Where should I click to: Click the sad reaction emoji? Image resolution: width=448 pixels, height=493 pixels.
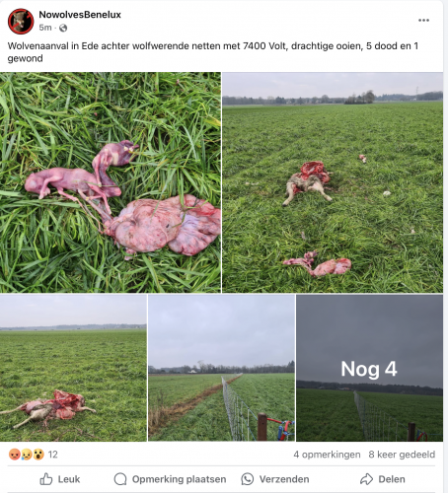click(x=27, y=455)
